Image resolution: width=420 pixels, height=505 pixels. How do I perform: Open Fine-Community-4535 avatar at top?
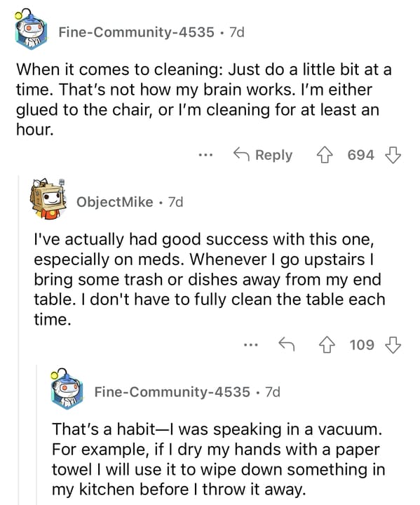click(31, 31)
